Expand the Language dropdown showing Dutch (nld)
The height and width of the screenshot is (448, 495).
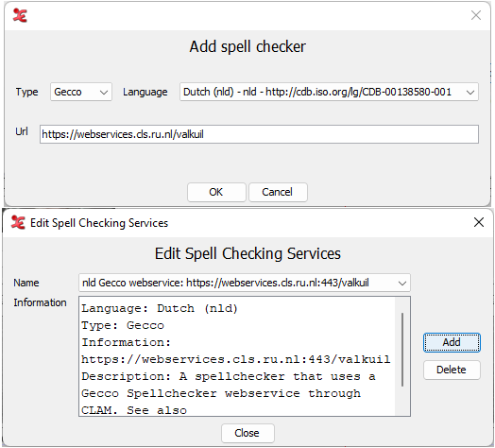tap(329, 92)
